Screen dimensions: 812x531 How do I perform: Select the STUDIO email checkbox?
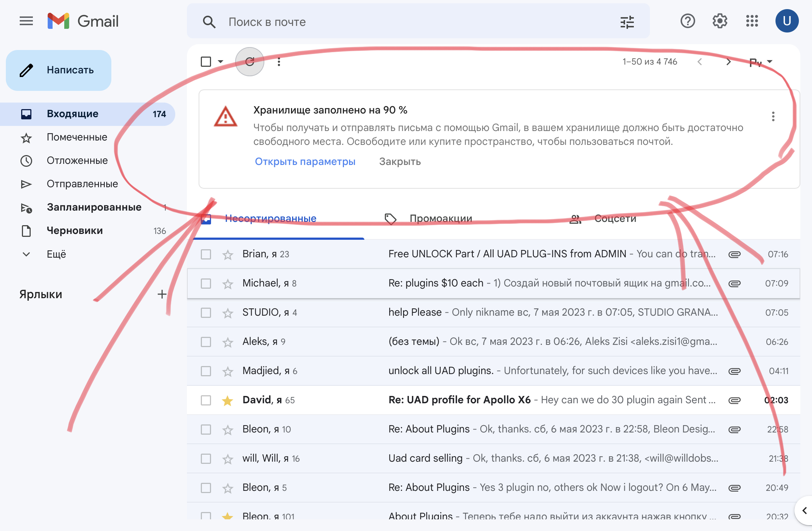coord(206,313)
